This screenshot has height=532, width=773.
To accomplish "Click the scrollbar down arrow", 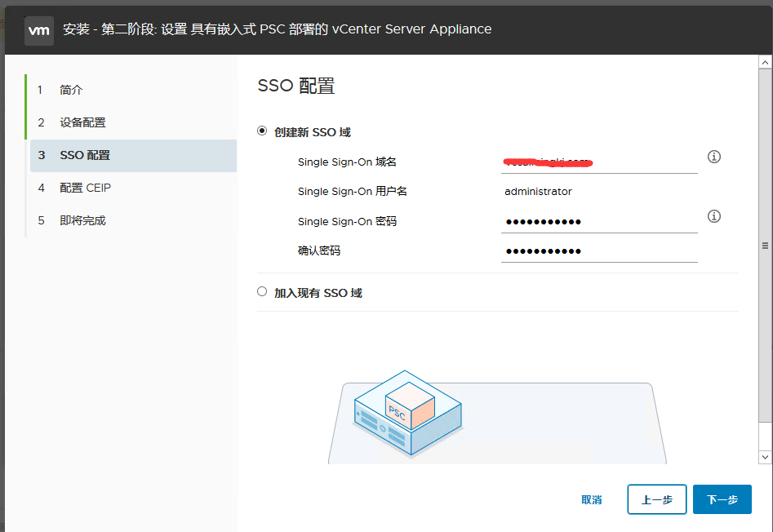I will pos(765,457).
